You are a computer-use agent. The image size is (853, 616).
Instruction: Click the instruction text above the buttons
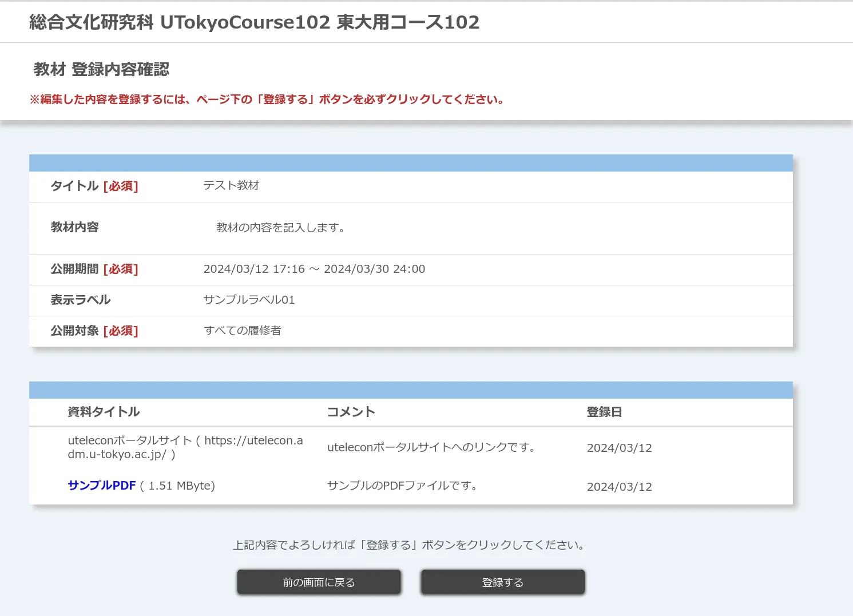click(x=410, y=545)
